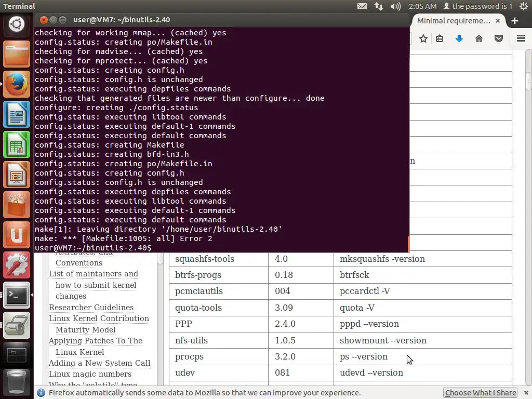Click 'quota-tools' table cell
532x399 pixels.
point(219,308)
